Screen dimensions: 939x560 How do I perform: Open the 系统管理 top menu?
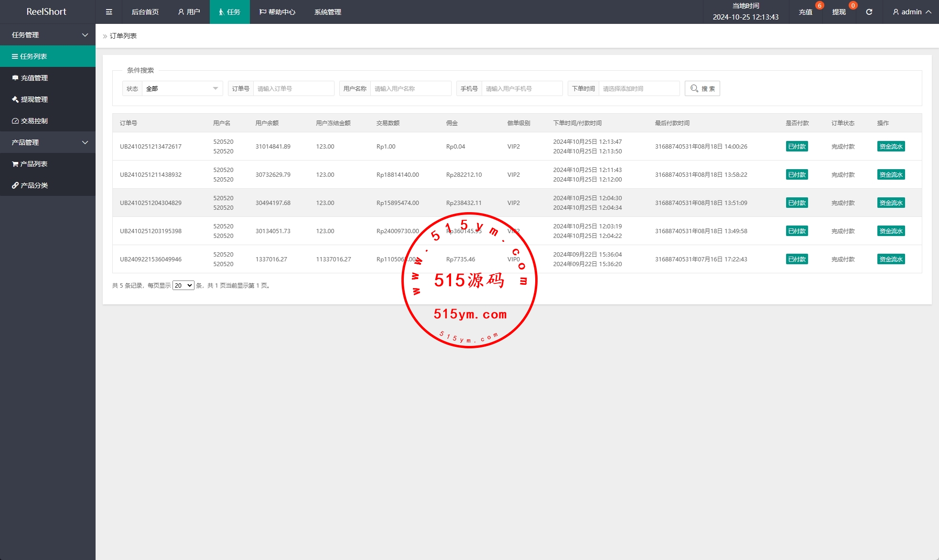point(328,12)
